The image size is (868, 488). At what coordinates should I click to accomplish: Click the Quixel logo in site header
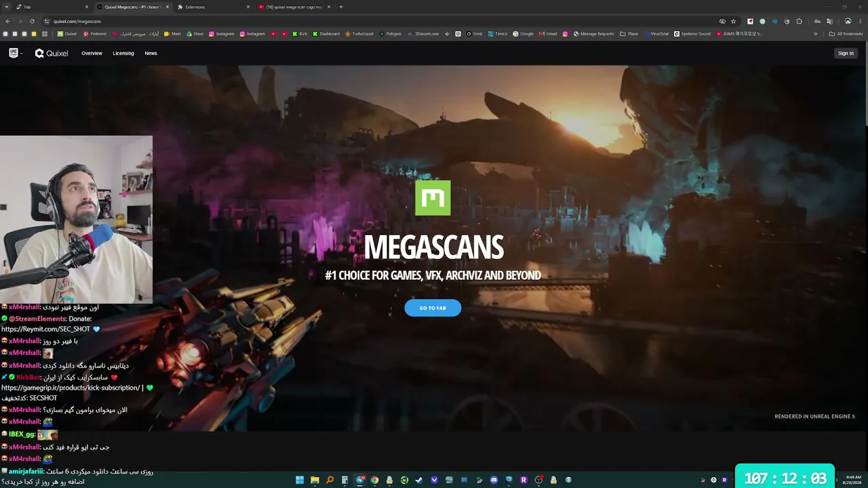[x=52, y=54]
